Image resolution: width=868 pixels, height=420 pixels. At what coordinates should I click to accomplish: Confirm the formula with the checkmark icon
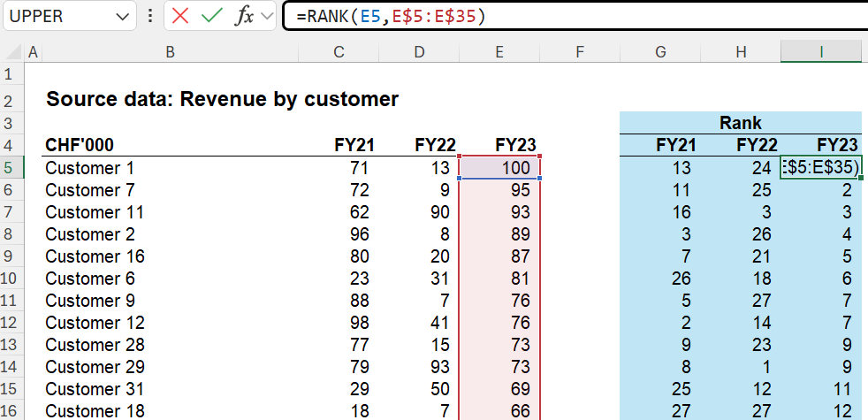tap(211, 16)
